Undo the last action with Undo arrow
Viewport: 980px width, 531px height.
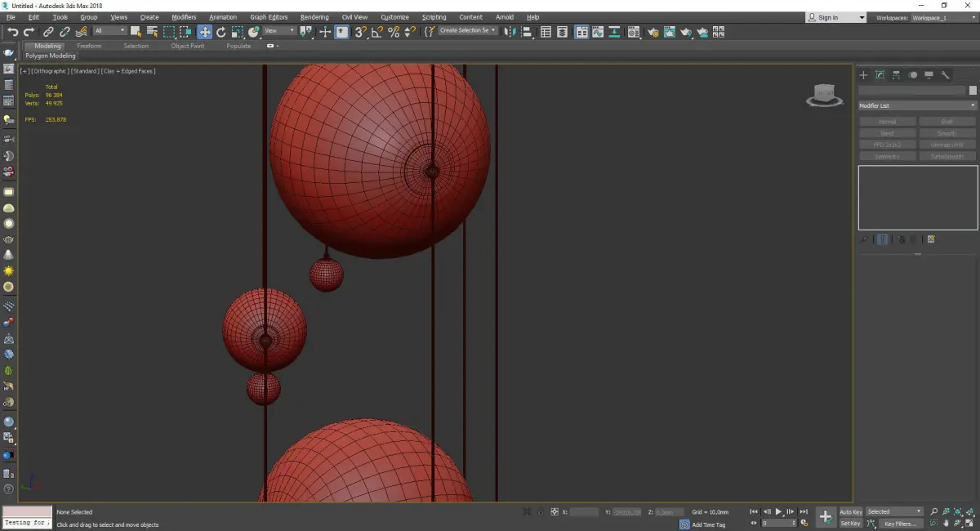(12, 32)
